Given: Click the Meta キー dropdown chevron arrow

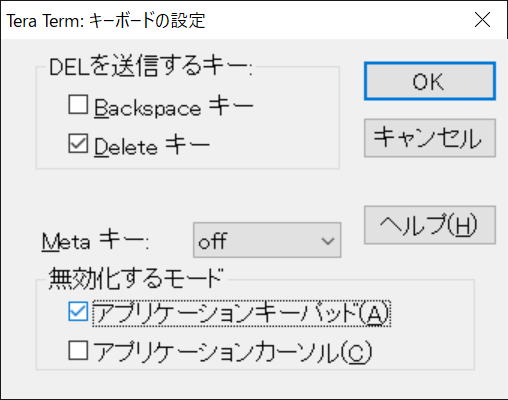Looking at the screenshot, I should click(x=328, y=241).
